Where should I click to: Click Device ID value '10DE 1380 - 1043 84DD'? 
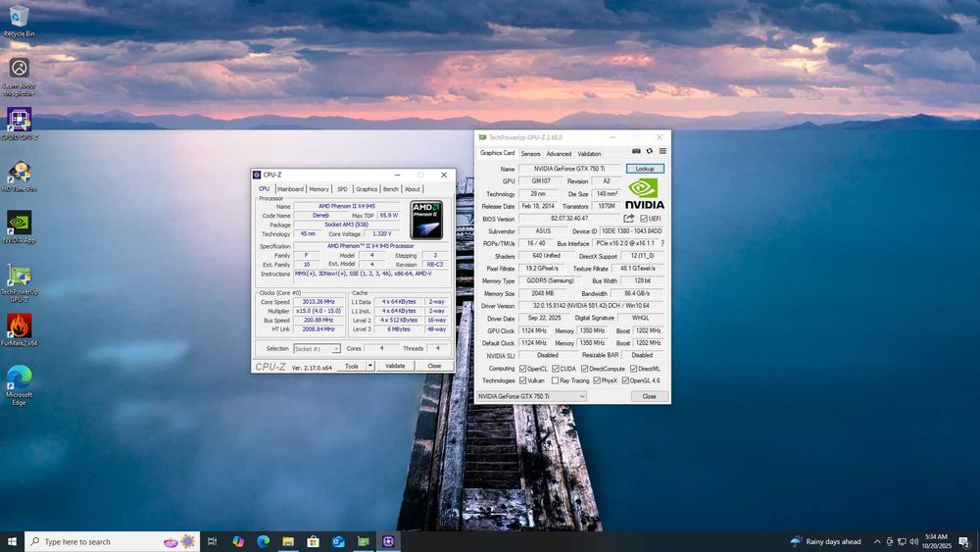631,230
